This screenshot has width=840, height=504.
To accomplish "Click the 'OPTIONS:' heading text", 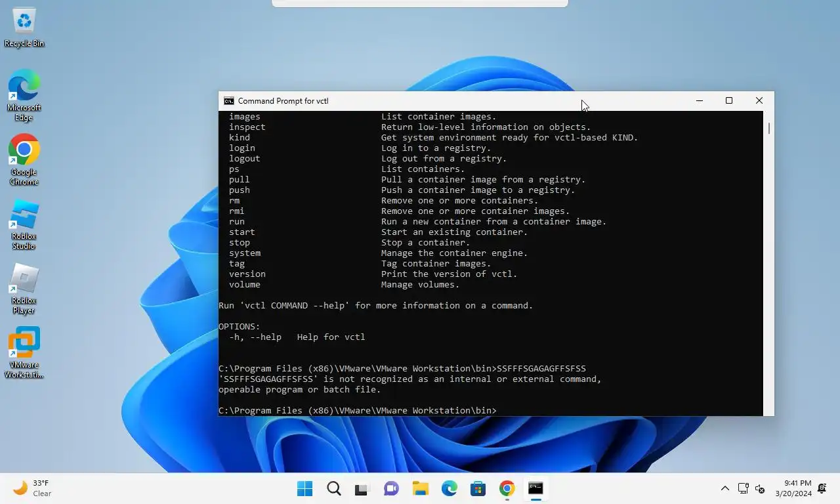I will [240, 327].
